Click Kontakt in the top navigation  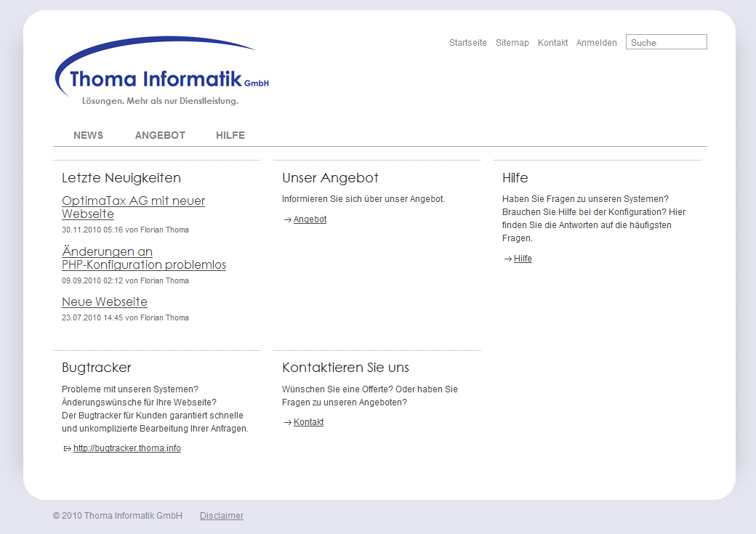tap(552, 43)
